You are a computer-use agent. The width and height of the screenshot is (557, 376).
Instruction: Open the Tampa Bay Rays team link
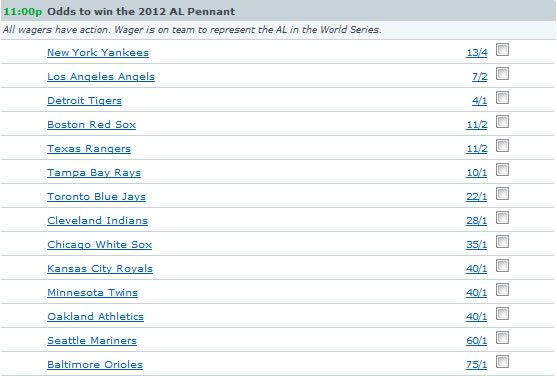94,173
